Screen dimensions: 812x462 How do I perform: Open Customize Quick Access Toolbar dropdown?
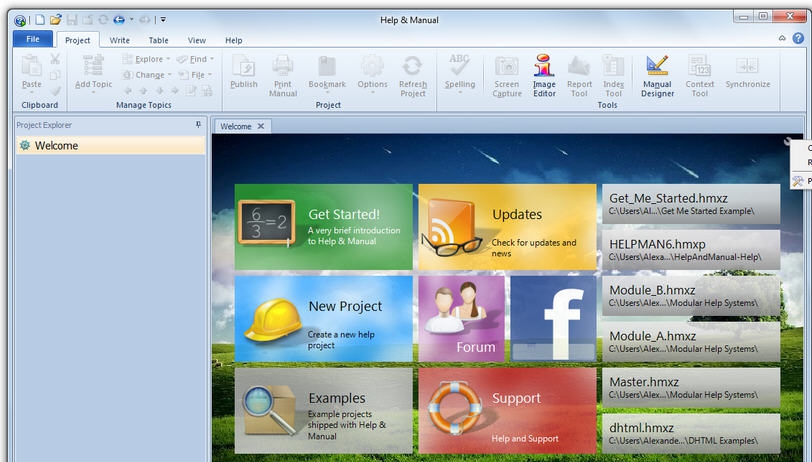coord(163,20)
